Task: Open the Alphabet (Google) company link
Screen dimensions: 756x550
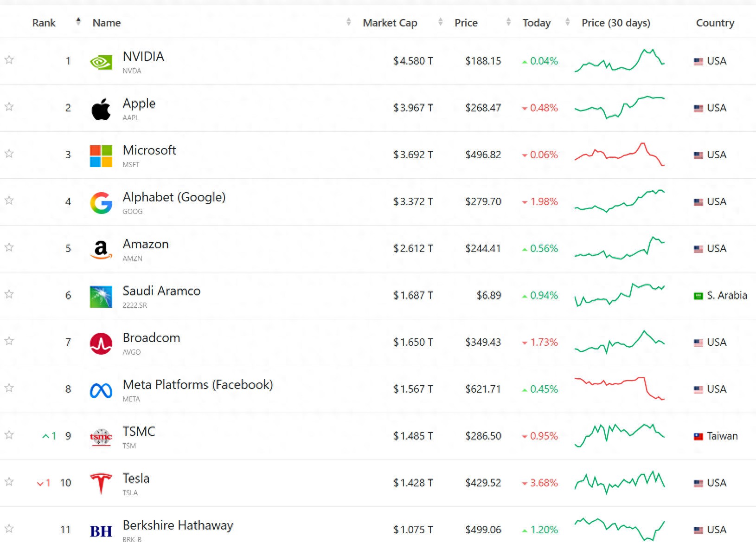Action: [174, 197]
